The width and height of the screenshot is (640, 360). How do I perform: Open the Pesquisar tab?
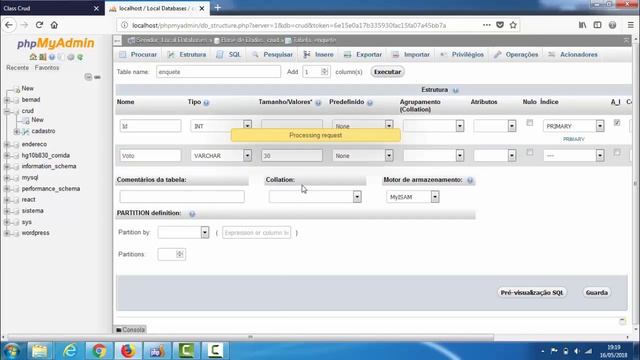pyautogui.click(x=272, y=54)
